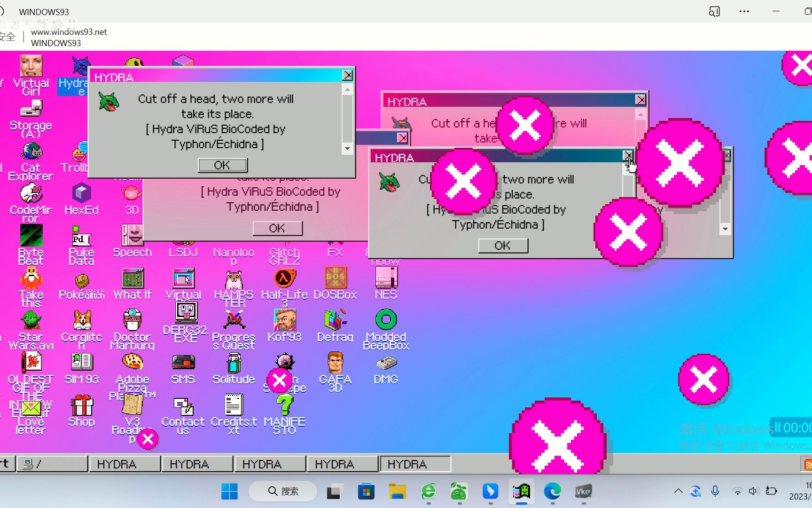Click OK in the front-right HYDRA dialog
812x508 pixels.
click(503, 246)
